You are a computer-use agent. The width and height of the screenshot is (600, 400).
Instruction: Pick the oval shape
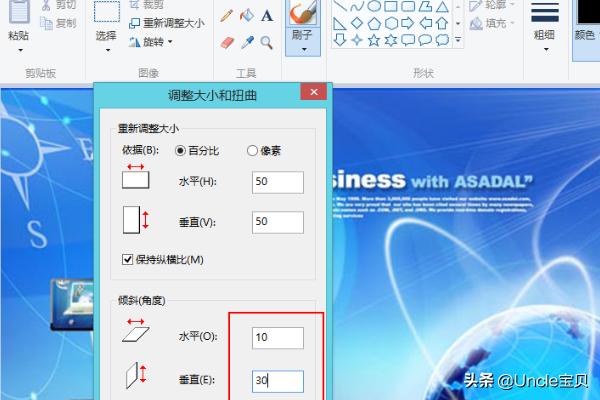click(374, 6)
